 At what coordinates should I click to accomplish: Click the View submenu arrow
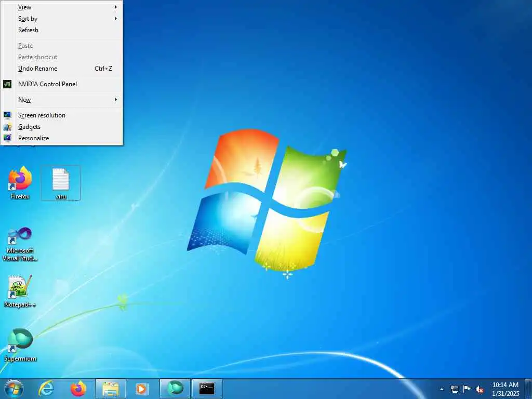tap(116, 7)
